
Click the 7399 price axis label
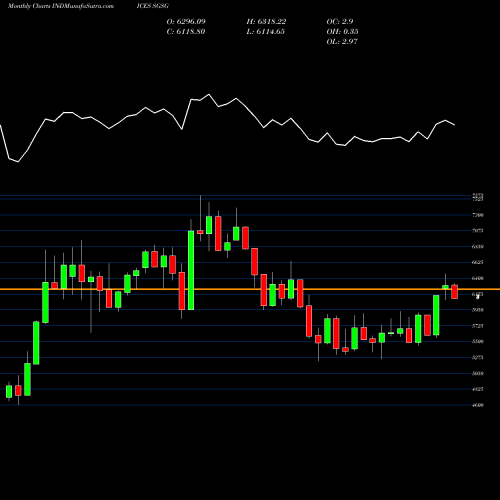tap(478, 215)
